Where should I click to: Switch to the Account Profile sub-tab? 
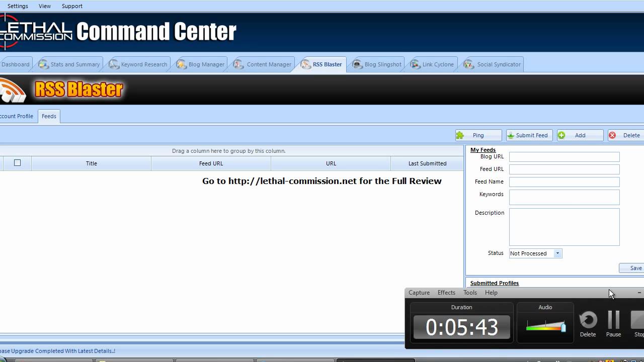[x=17, y=116]
